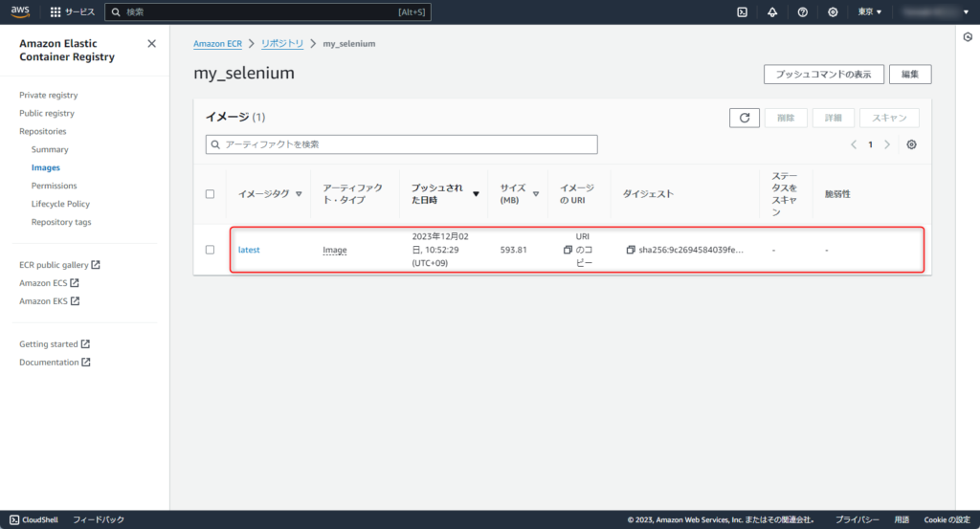
Task: Copy the sha256 digest icon
Action: pyautogui.click(x=631, y=250)
